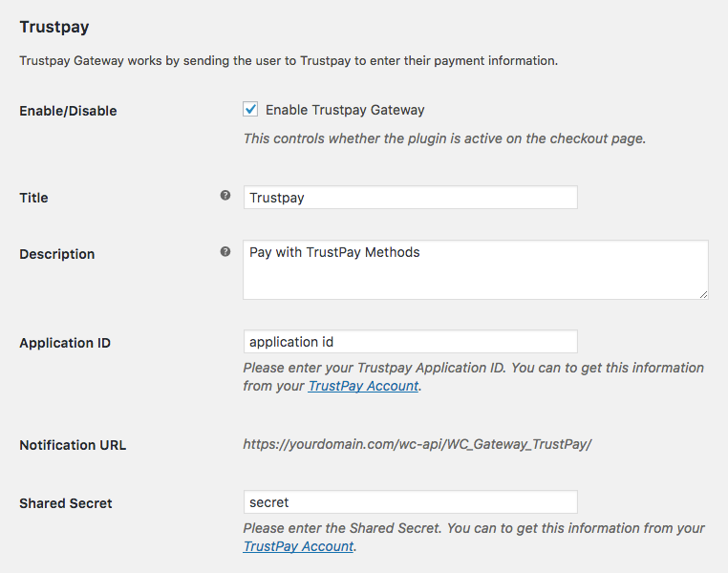Click 'Please enter your Trustpay Application ID' hint

pos(474,376)
